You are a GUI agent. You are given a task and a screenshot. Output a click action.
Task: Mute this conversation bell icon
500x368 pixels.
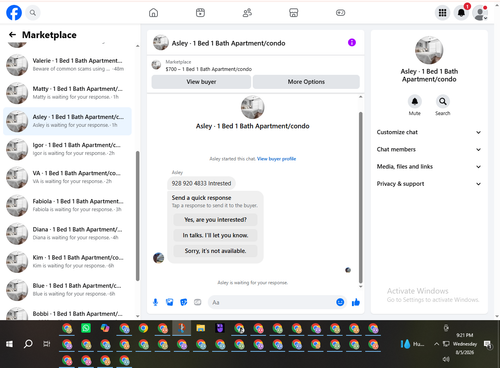[415, 101]
